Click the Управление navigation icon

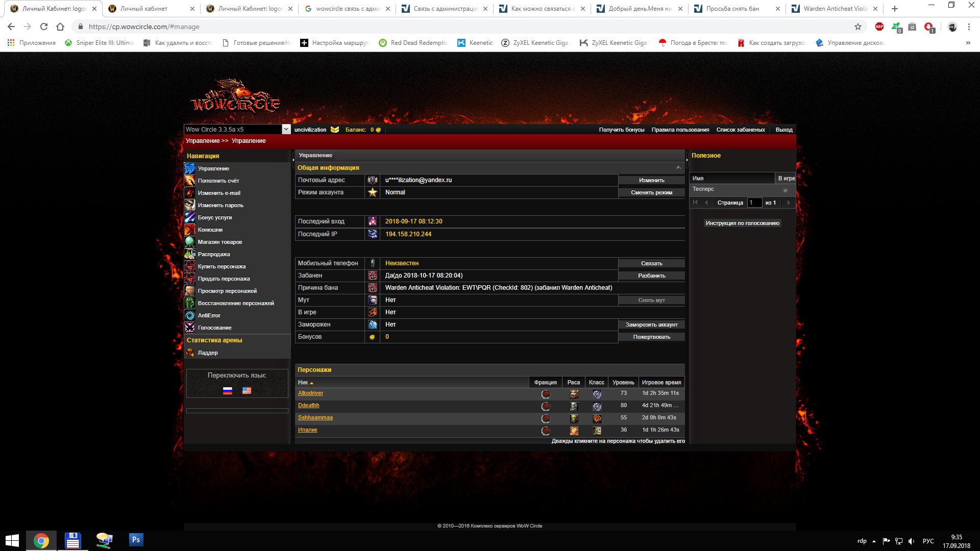point(189,168)
